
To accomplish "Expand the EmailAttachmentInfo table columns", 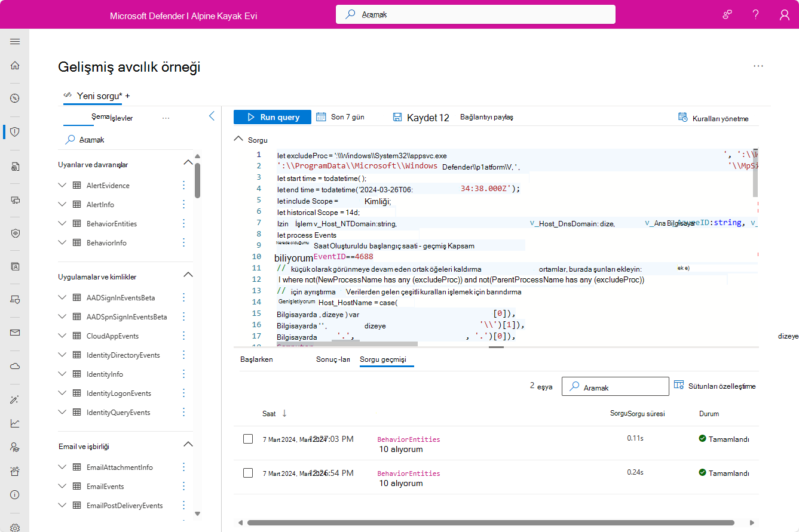I will [x=62, y=468].
